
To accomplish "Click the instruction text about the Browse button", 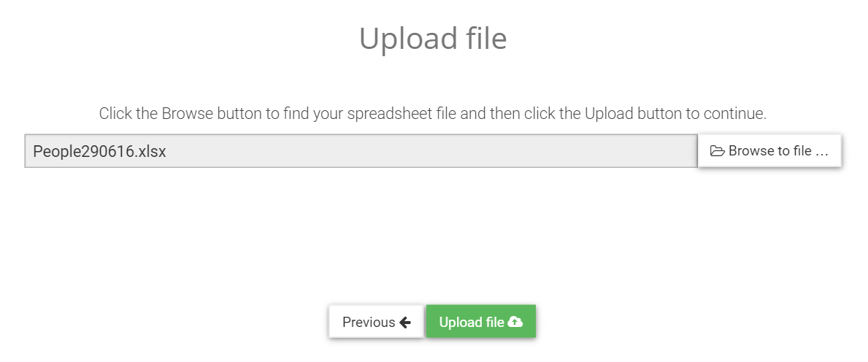I will (433, 114).
